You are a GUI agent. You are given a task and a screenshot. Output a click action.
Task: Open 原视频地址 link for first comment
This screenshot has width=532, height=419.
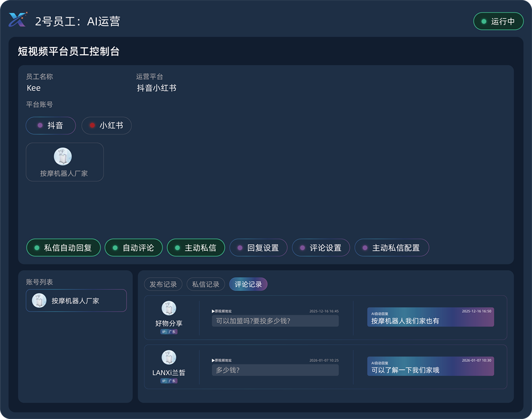click(x=222, y=312)
